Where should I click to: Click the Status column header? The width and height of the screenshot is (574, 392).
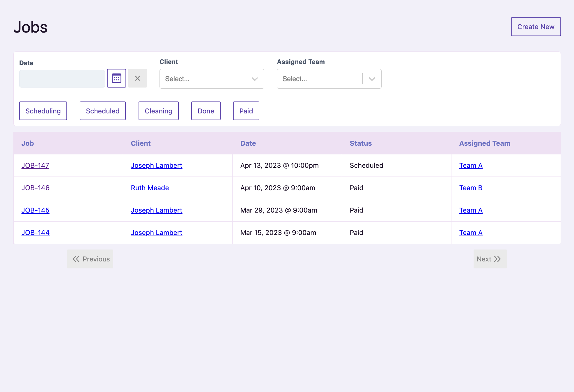click(x=361, y=143)
